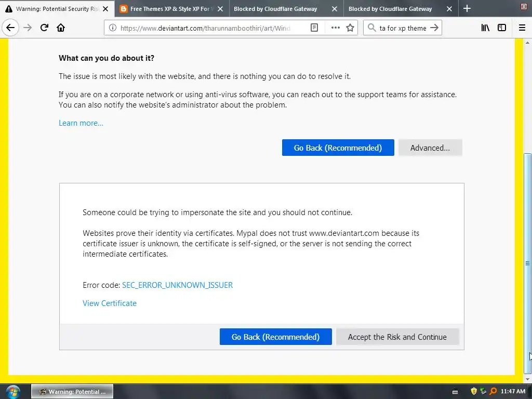Open the Library icon
This screenshot has width=532, height=399.
pyautogui.click(x=485, y=28)
